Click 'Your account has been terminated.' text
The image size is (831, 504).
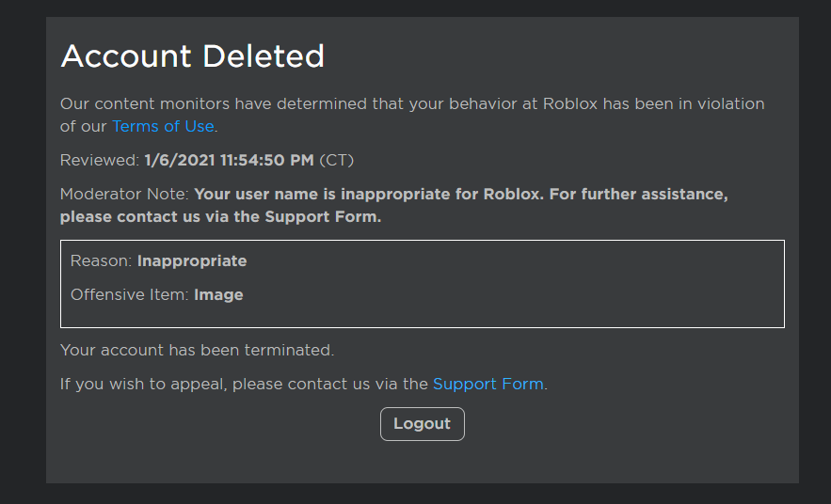[197, 350]
